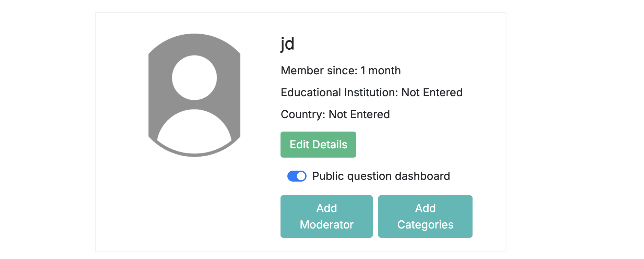
Task: Click the username heading "jd"
Action: click(287, 44)
